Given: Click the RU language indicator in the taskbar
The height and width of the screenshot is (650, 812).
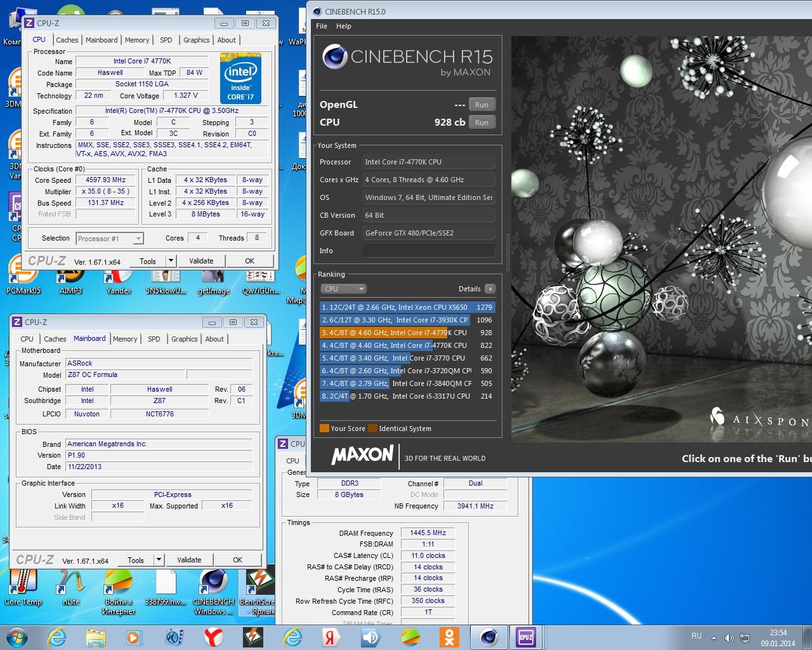Looking at the screenshot, I should point(697,636).
